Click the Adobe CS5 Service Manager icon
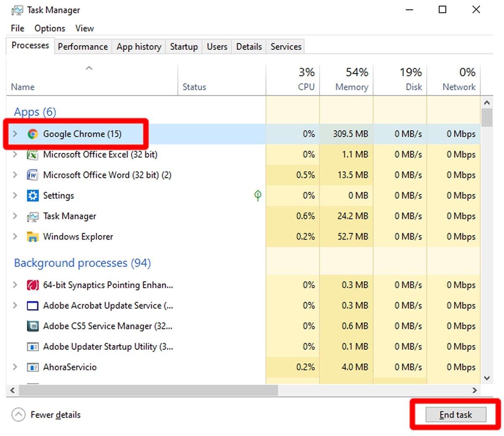 [32, 326]
